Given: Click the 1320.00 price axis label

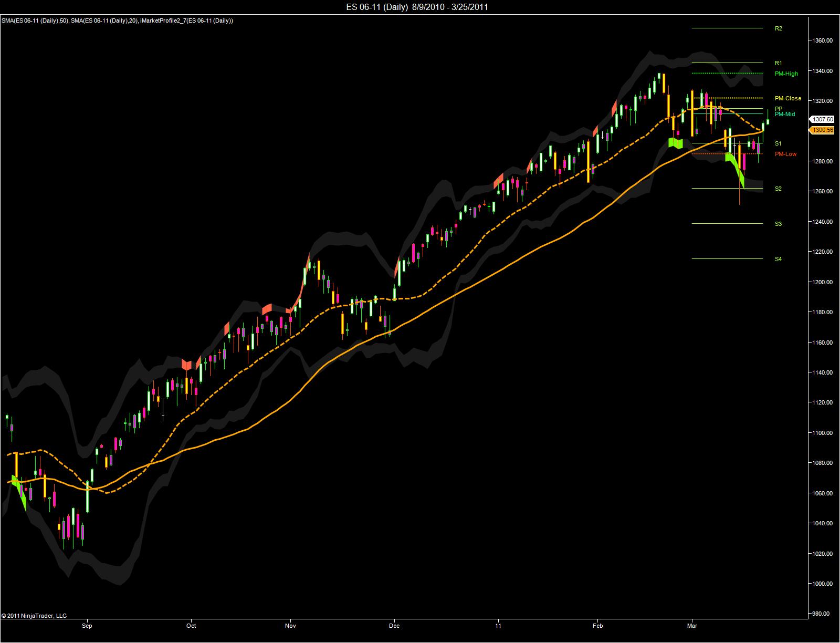Looking at the screenshot, I should coord(823,101).
